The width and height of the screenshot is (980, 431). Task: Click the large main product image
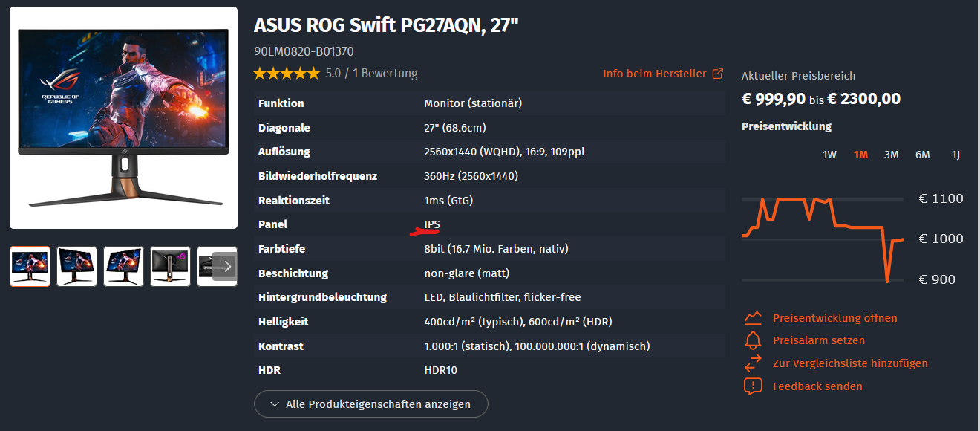pos(123,117)
